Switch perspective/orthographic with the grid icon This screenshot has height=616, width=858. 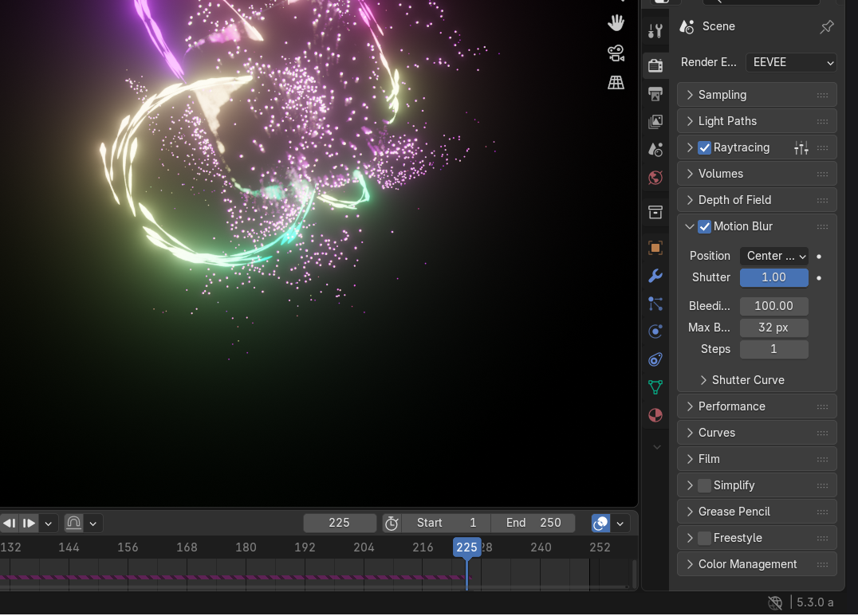(616, 83)
